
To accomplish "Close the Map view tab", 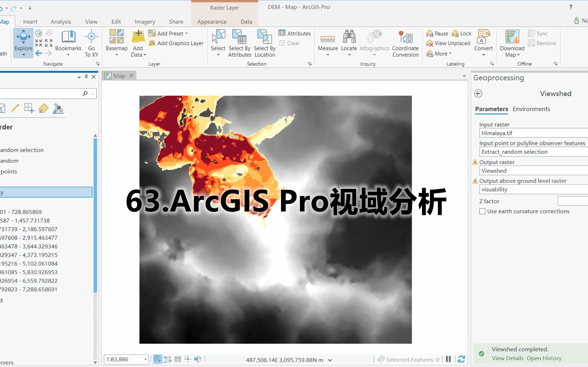I will point(132,76).
